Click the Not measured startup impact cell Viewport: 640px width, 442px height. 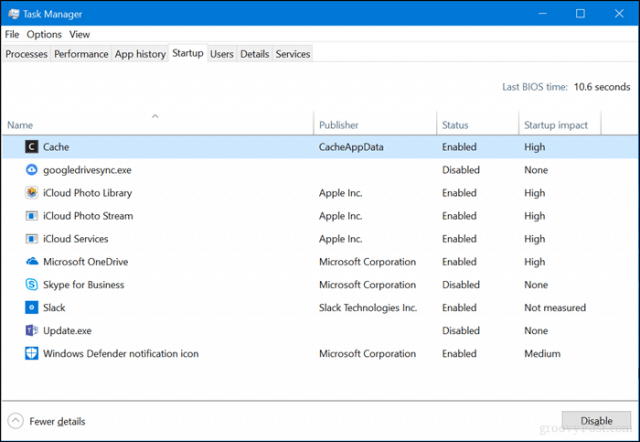[x=555, y=308]
